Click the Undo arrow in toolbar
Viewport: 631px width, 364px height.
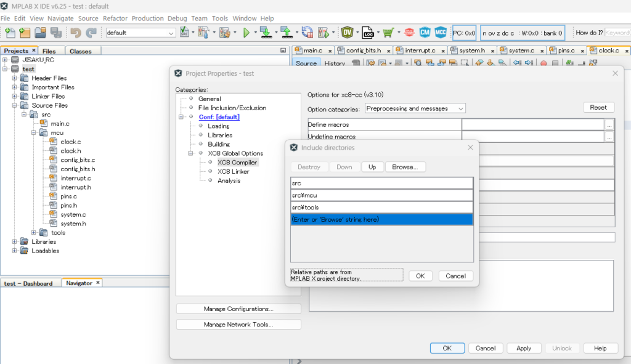[75, 33]
